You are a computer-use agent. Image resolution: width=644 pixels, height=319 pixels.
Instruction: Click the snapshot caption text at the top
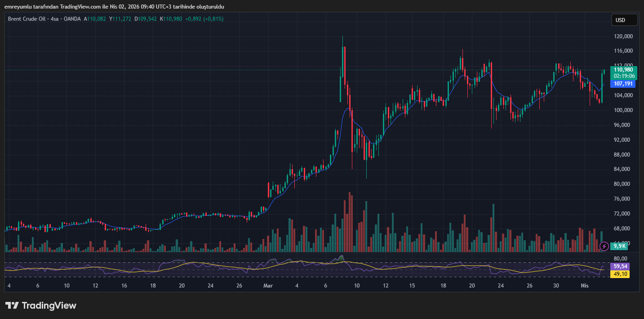pyautogui.click(x=114, y=7)
